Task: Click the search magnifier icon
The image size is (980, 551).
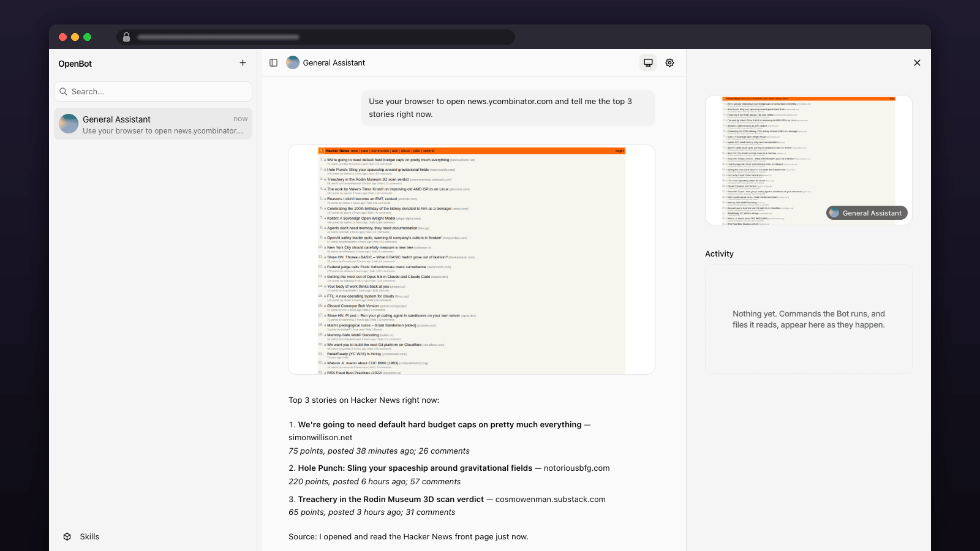Action: (63, 92)
